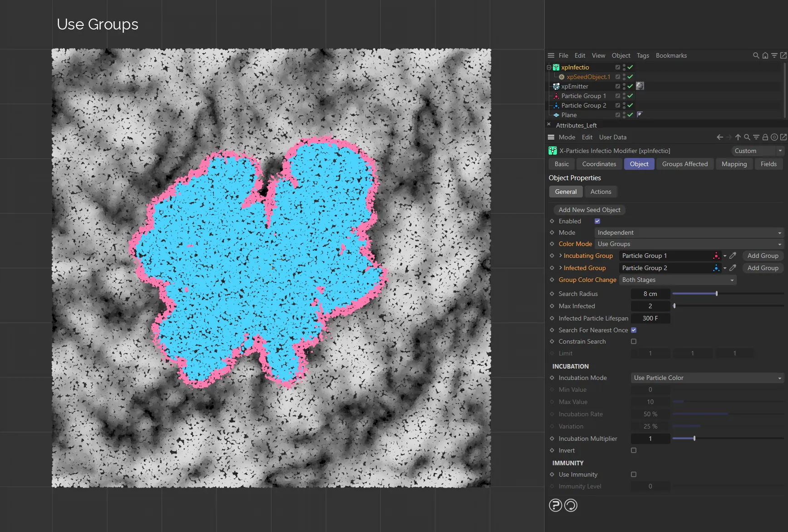
Task: Open the Color Mode dropdown set to Use Groups
Action: coord(688,244)
